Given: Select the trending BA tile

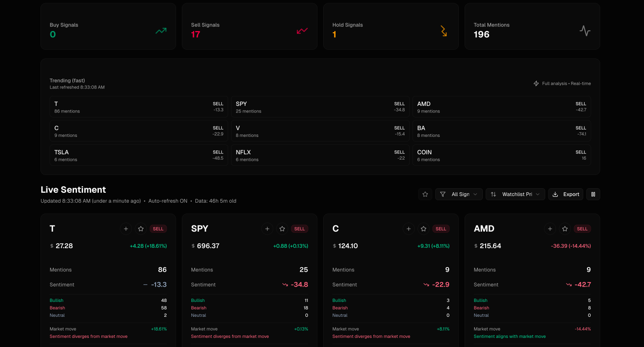Looking at the screenshot, I should [x=502, y=131].
